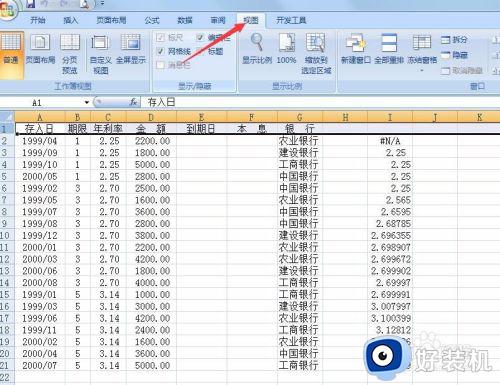Image resolution: width=500 pixels, height=385 pixels.
Task: Select row 10 header
Action: coord(7,235)
